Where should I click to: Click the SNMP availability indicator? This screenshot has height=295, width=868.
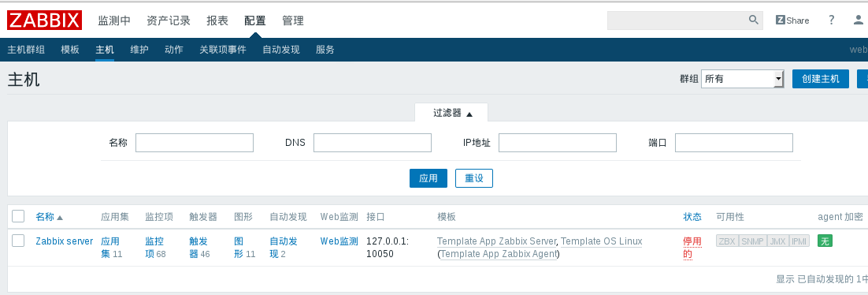coord(751,241)
